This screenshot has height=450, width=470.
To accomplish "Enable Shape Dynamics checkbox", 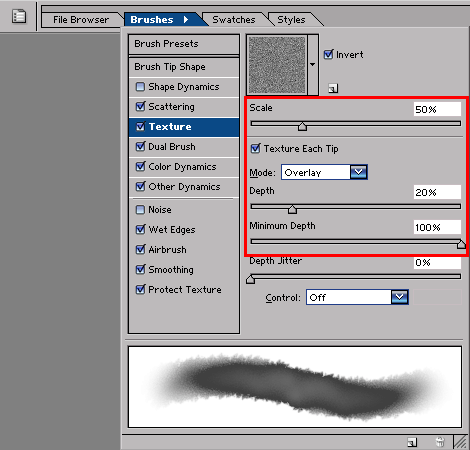I will [140, 87].
